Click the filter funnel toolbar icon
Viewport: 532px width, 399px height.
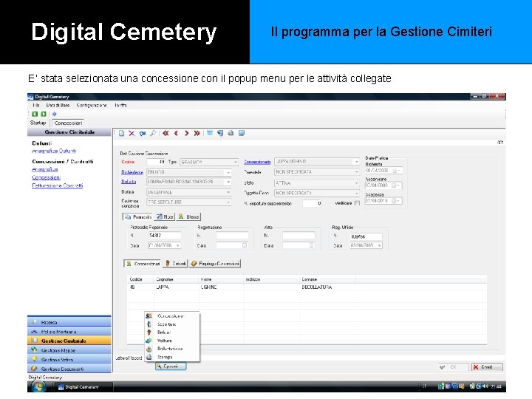220,133
